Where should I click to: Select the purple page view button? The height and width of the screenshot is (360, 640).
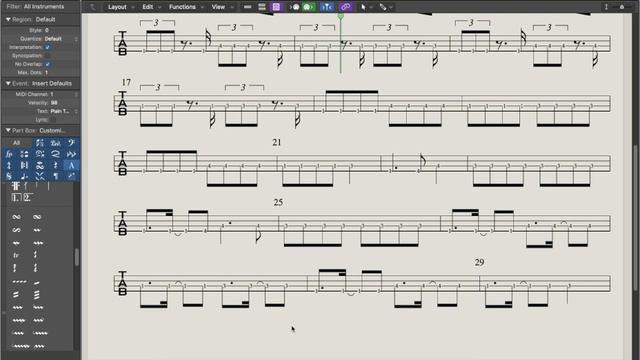(x=276, y=7)
